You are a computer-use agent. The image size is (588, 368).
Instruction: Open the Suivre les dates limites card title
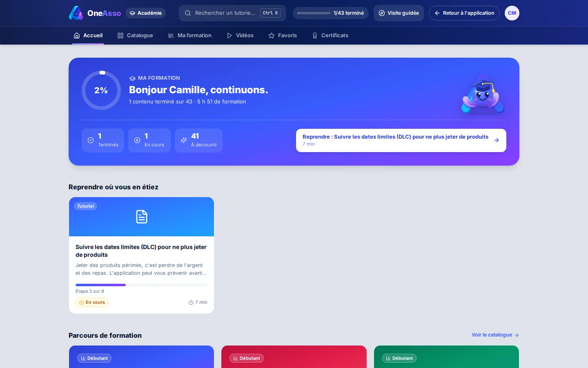pos(141,251)
